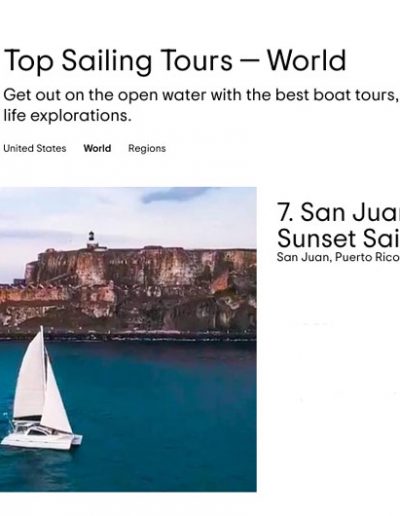Click the 'Get out on the open water' description
Image resolution: width=400 pixels, height=516 pixels.
coord(201,95)
